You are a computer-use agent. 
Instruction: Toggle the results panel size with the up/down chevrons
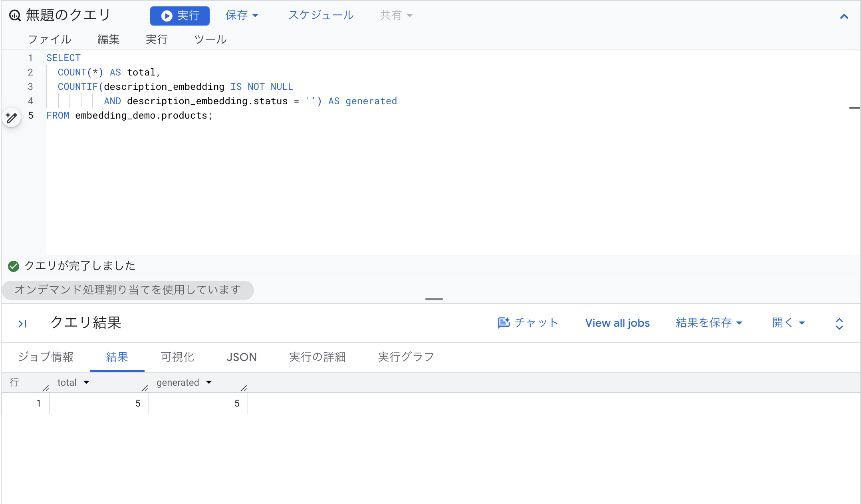pyautogui.click(x=839, y=323)
